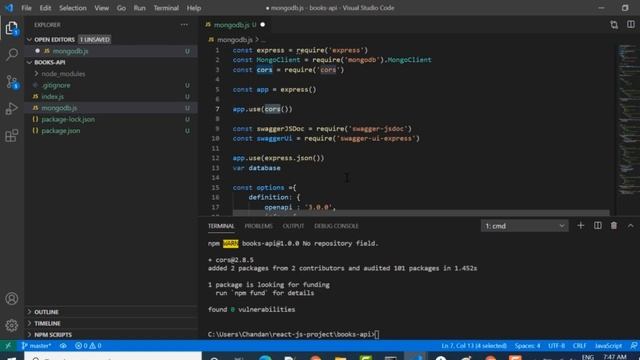
Task: Select the terminal dropdown '1: cmd'
Action: pyautogui.click(x=524, y=226)
